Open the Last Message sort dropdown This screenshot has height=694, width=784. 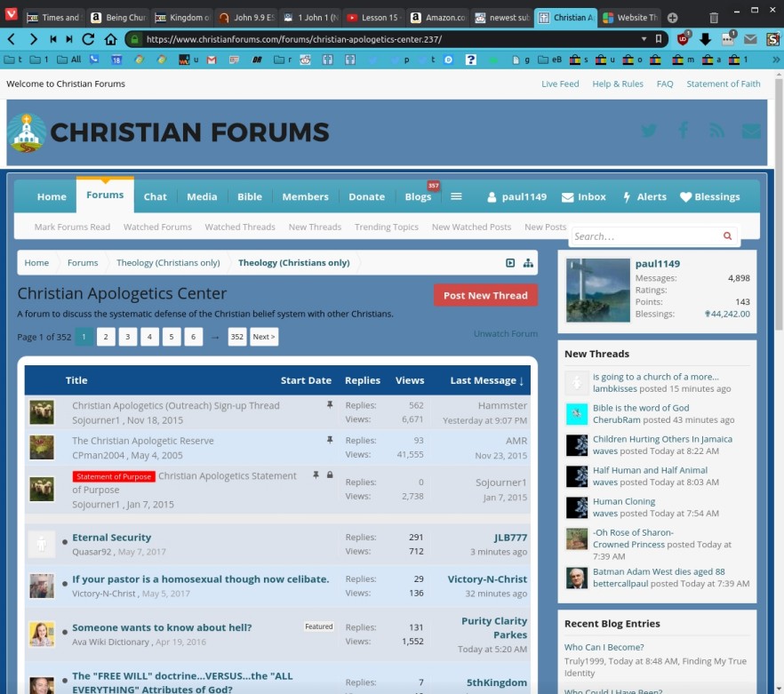point(486,380)
